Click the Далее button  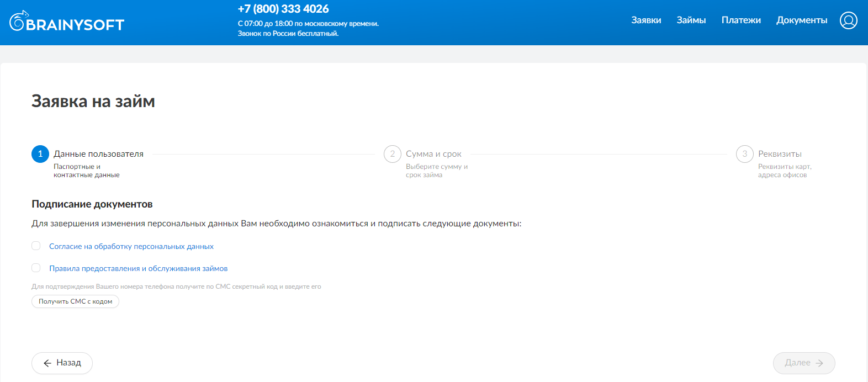[x=803, y=363]
